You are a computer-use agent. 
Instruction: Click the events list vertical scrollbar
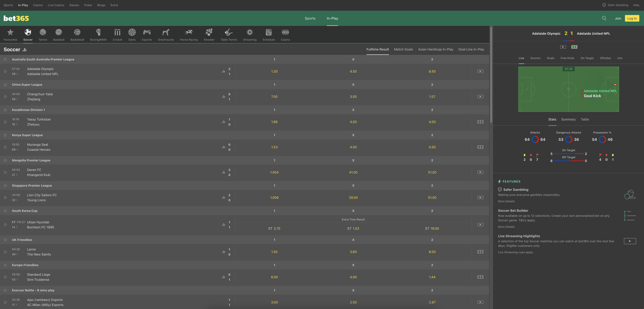pos(491,75)
